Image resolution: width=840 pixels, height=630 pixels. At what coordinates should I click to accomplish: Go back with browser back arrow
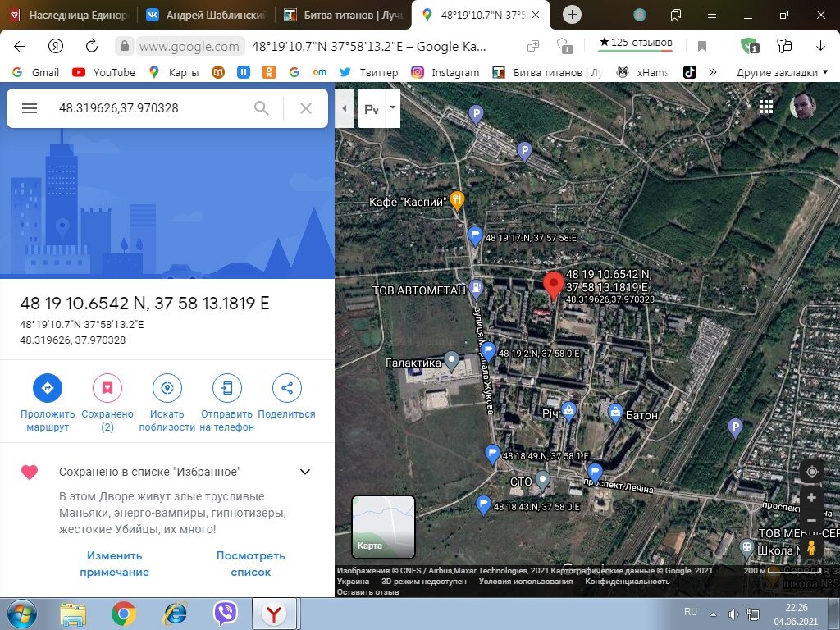20,46
